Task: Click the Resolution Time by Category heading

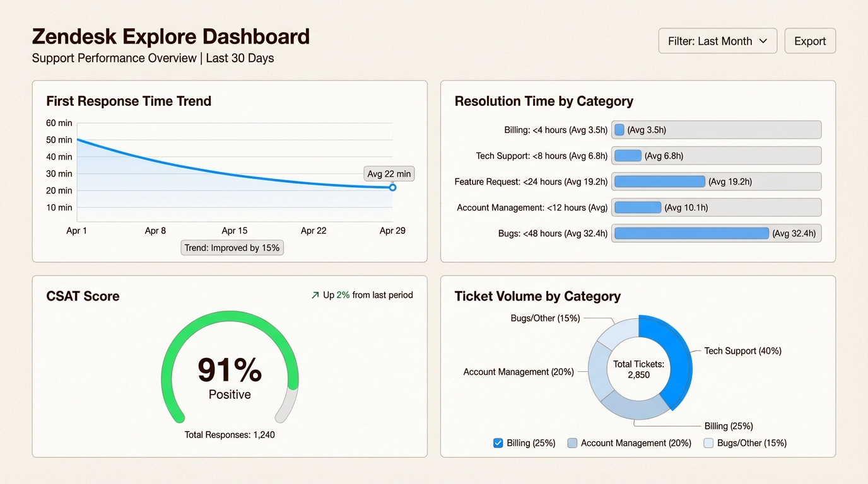Action: click(x=544, y=101)
